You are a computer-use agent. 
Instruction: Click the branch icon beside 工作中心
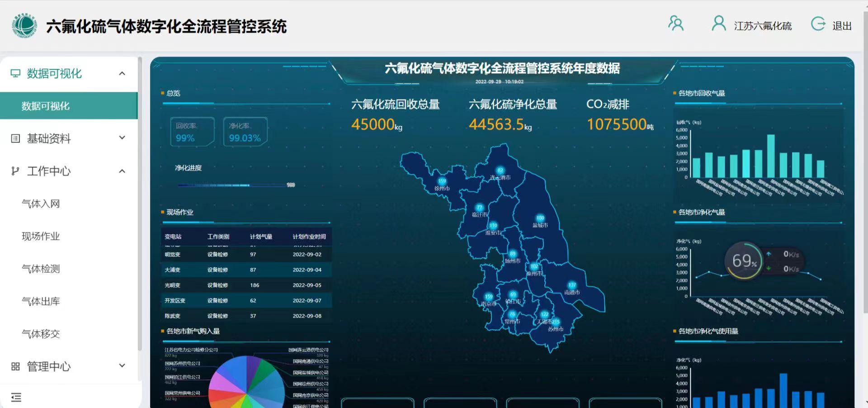[15, 171]
